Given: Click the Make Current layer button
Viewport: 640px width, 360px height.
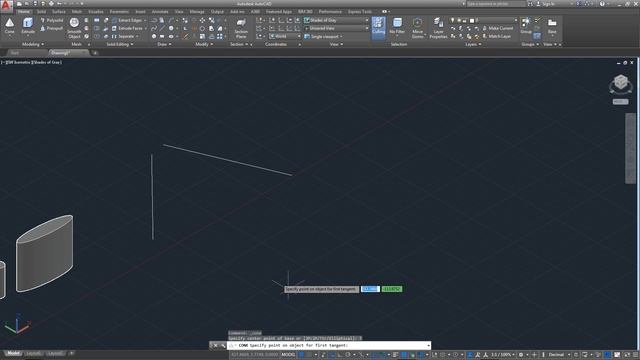Looking at the screenshot, I should tap(498, 28).
